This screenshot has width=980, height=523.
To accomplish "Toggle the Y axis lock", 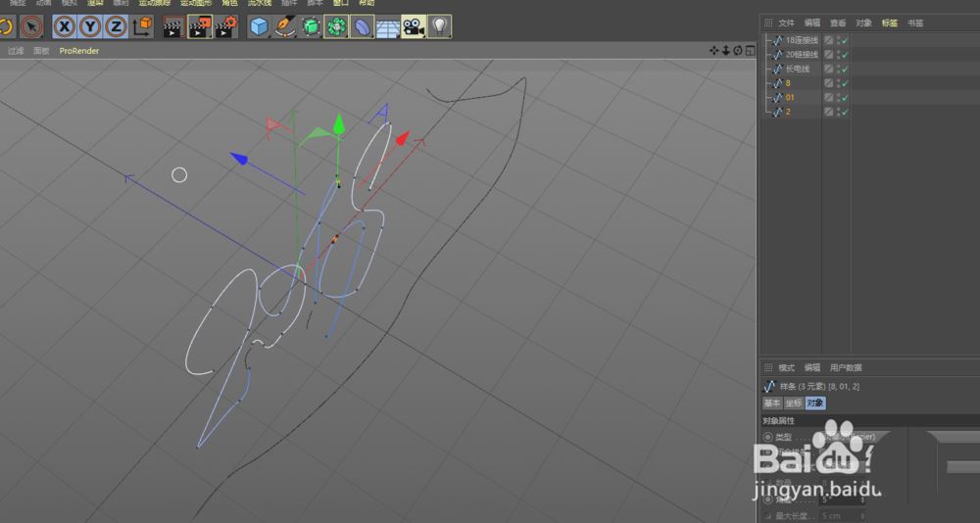I will pyautogui.click(x=90, y=26).
